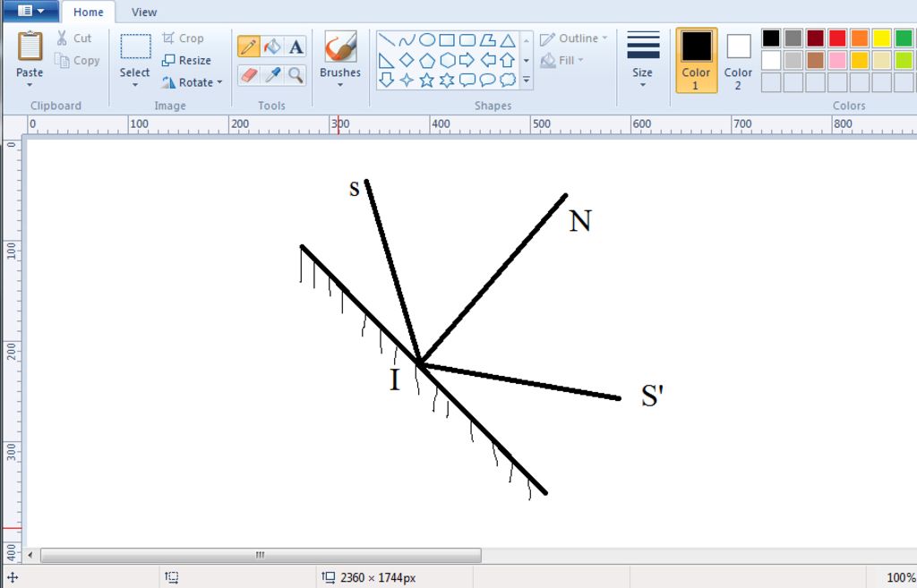Pick the yellow color swatch

click(882, 38)
